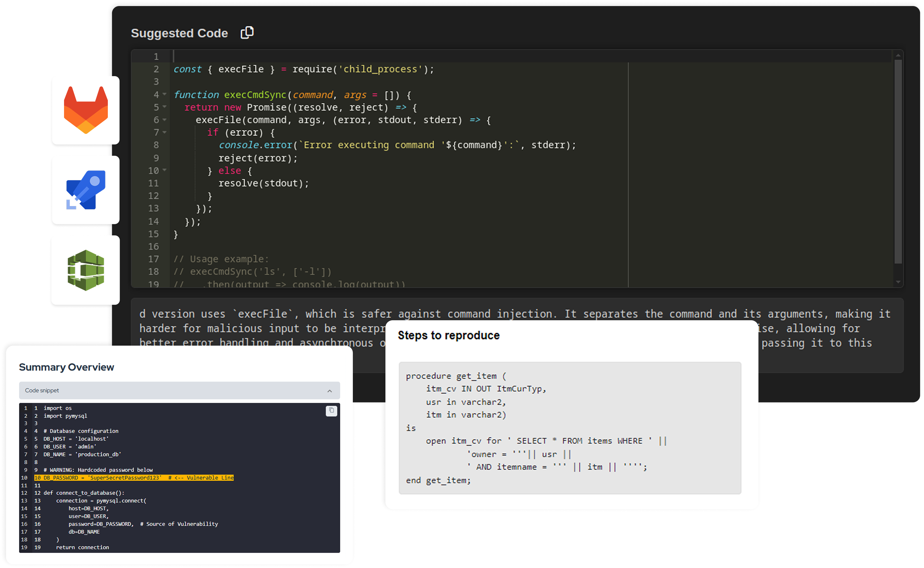This screenshot has height=568, width=924.
Task: Fold the Promise block at line 5
Action: click(x=164, y=107)
